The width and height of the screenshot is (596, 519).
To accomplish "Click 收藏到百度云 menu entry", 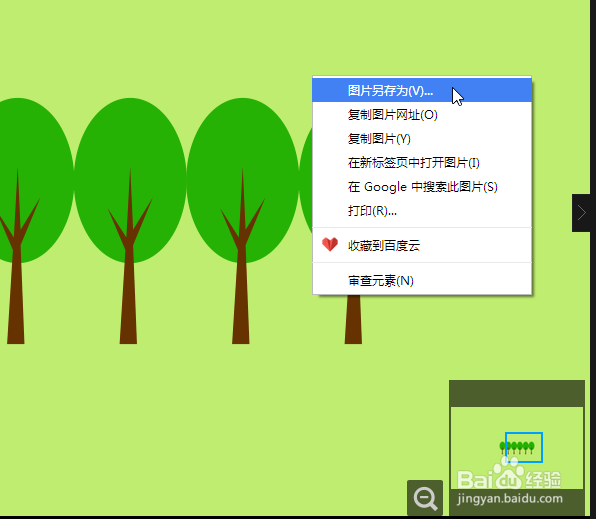I will pos(422,245).
